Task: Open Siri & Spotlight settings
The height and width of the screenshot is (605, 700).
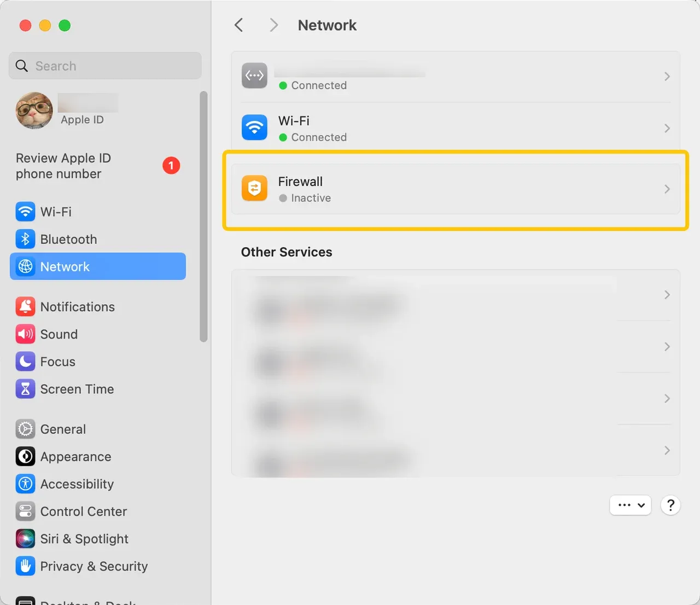Action: [98, 539]
